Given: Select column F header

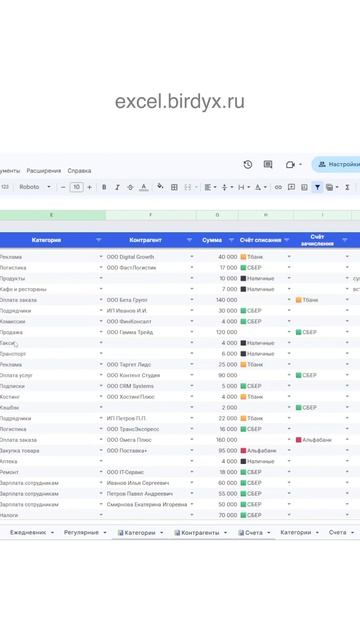Looking at the screenshot, I should (151, 215).
